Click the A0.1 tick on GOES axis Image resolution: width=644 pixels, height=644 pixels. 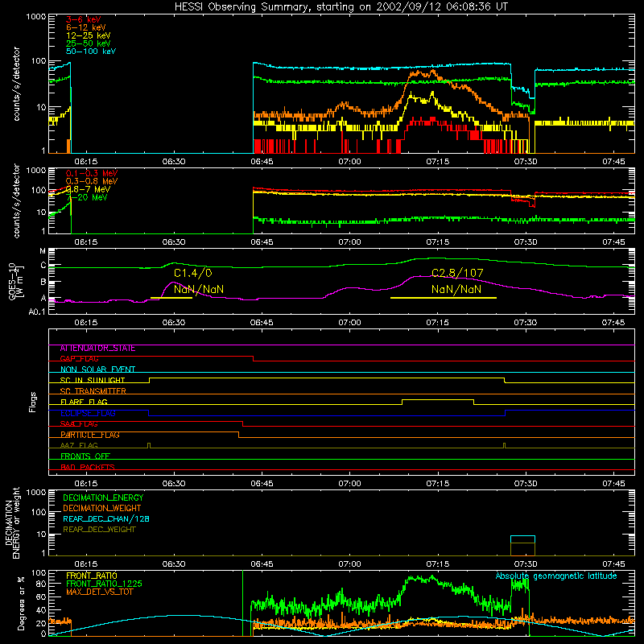tap(37, 312)
